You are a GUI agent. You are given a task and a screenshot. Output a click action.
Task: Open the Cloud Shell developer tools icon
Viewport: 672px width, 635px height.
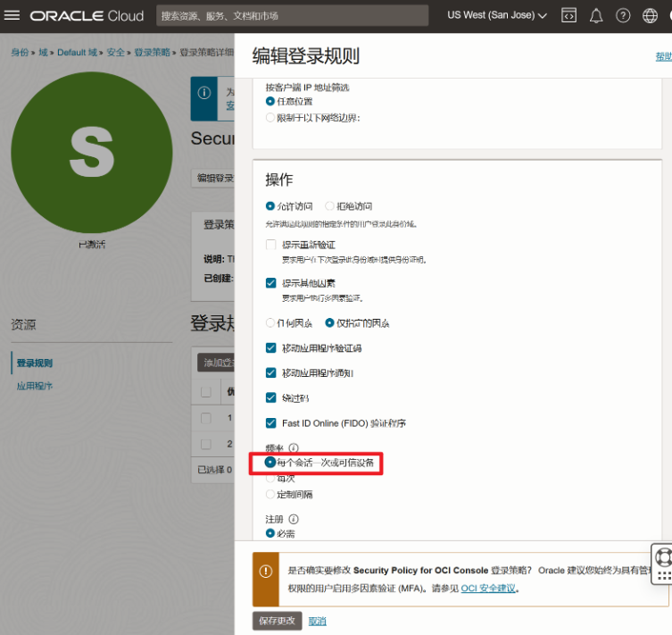pyautogui.click(x=568, y=15)
